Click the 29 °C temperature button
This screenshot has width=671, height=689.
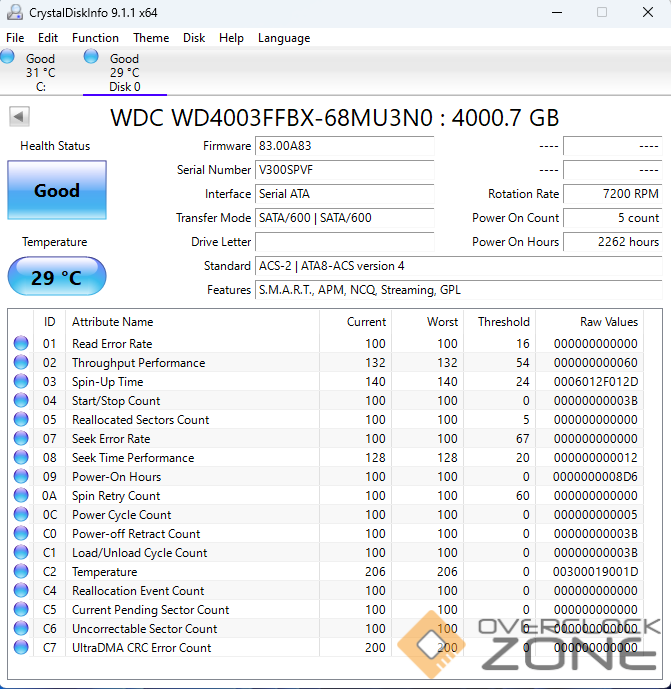pos(56,277)
